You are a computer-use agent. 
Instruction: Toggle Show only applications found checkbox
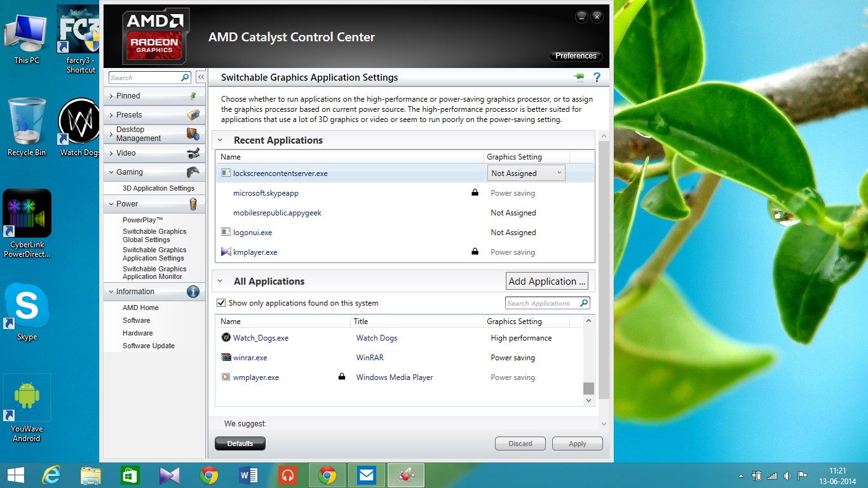coord(221,303)
